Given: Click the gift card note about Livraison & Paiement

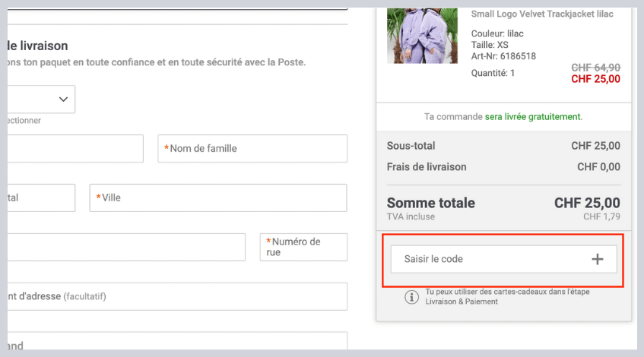Looking at the screenshot, I should click(507, 297).
